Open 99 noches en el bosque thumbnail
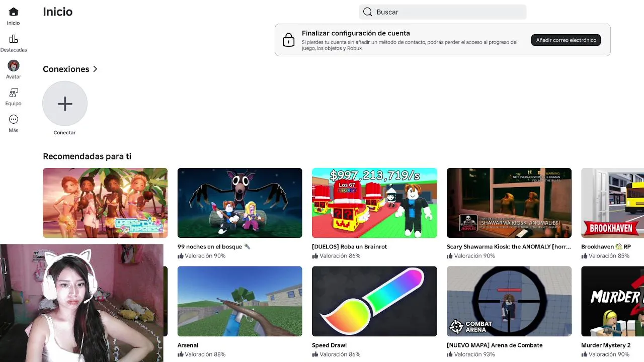 click(x=240, y=203)
